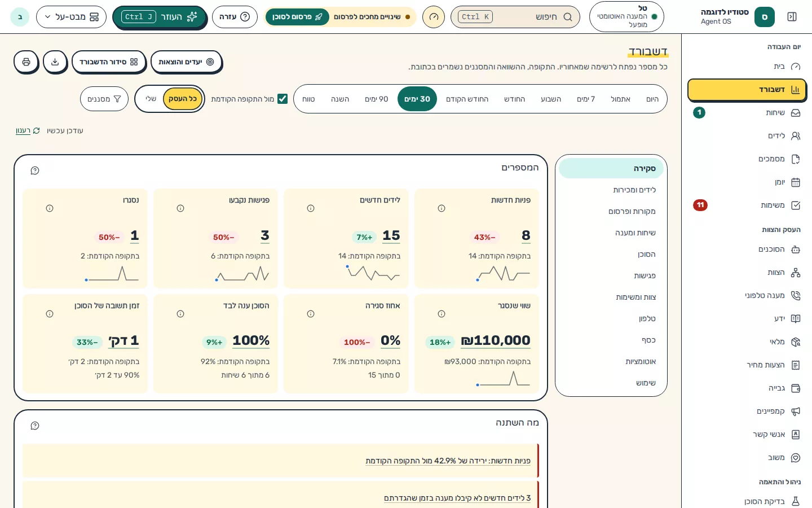
Task: Click the download export icon
Action: coord(55,62)
